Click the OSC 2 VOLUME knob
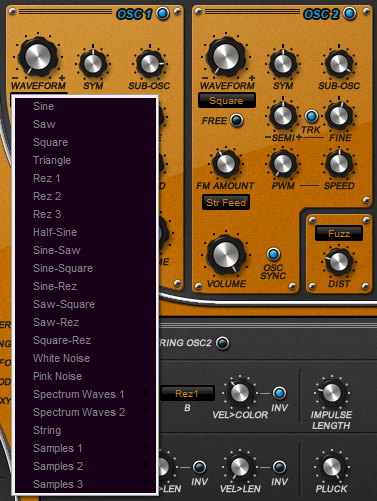This screenshot has width=377, height=501. pyautogui.click(x=226, y=254)
